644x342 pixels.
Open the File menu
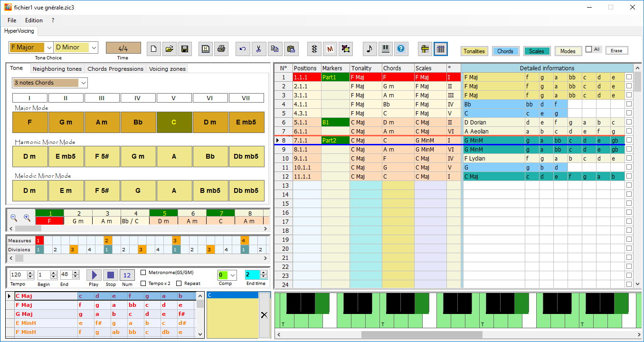[x=12, y=20]
